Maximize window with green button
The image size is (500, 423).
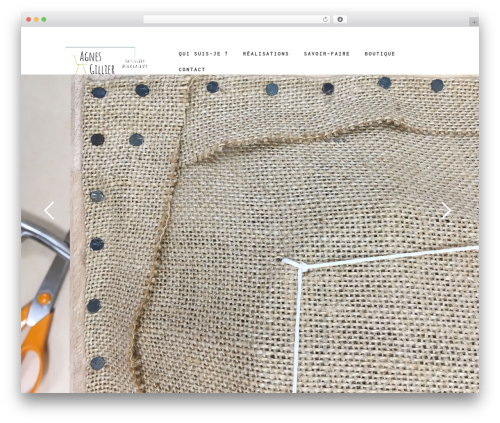point(44,20)
